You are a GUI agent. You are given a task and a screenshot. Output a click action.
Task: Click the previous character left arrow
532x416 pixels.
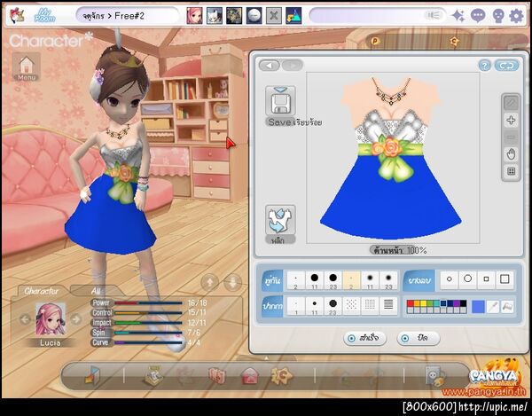point(25,319)
